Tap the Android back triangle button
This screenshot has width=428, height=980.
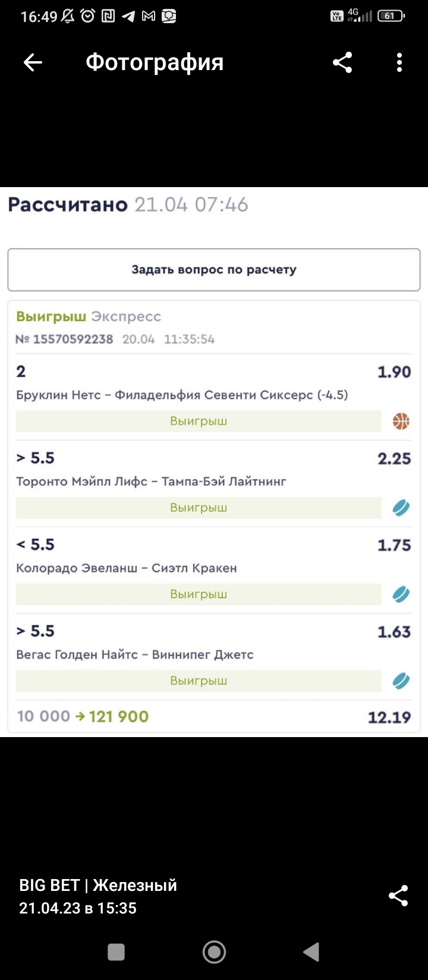[311, 952]
